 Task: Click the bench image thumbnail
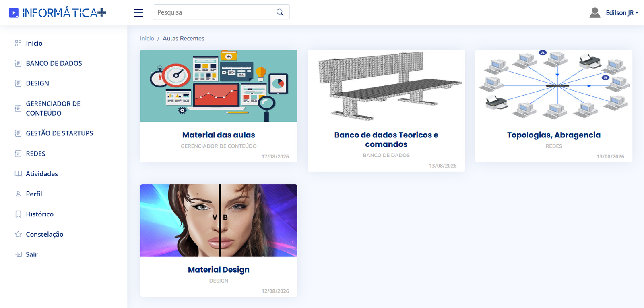386,86
